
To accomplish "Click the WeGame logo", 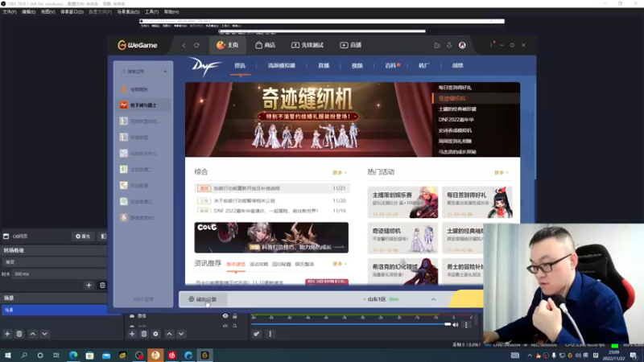I will click(x=138, y=45).
